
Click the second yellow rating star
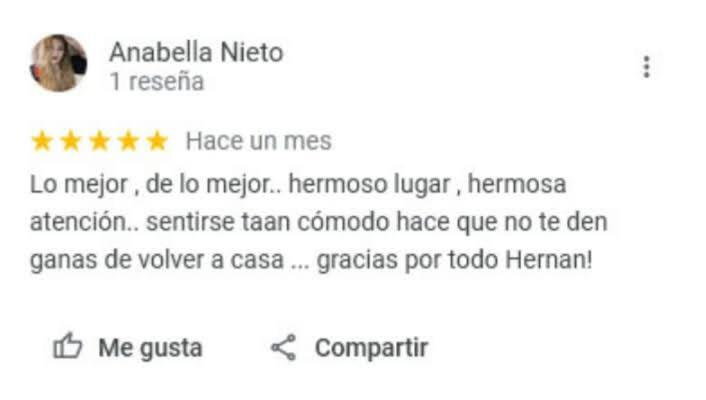71,141
